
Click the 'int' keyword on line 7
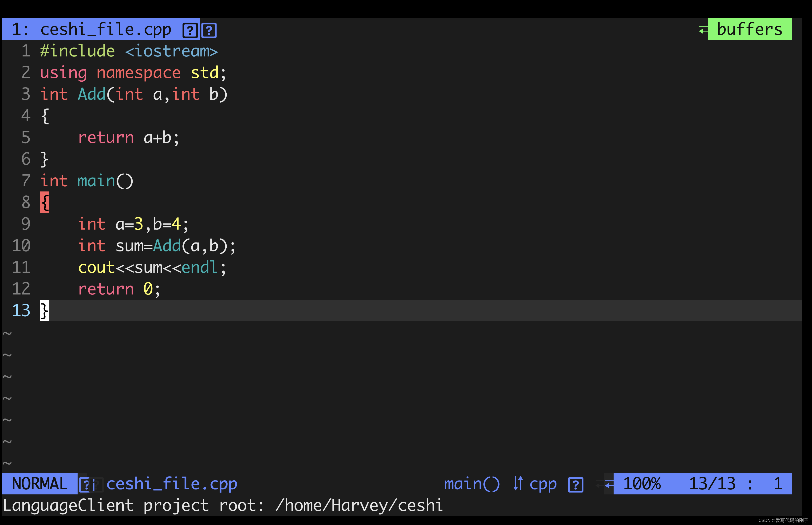click(x=54, y=181)
